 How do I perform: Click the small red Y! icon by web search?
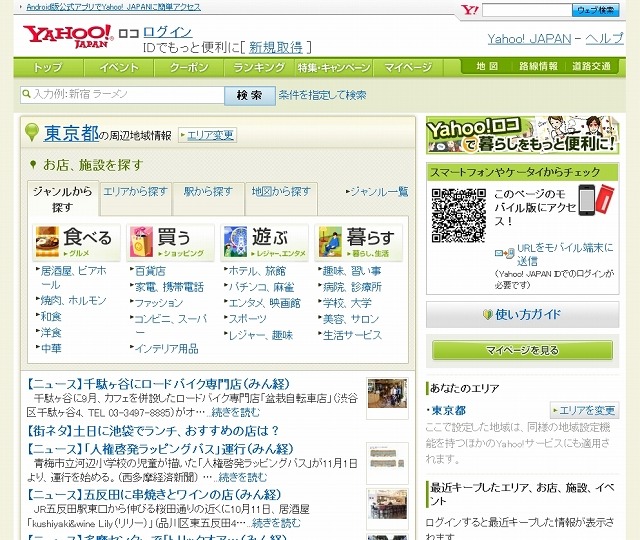(470, 10)
